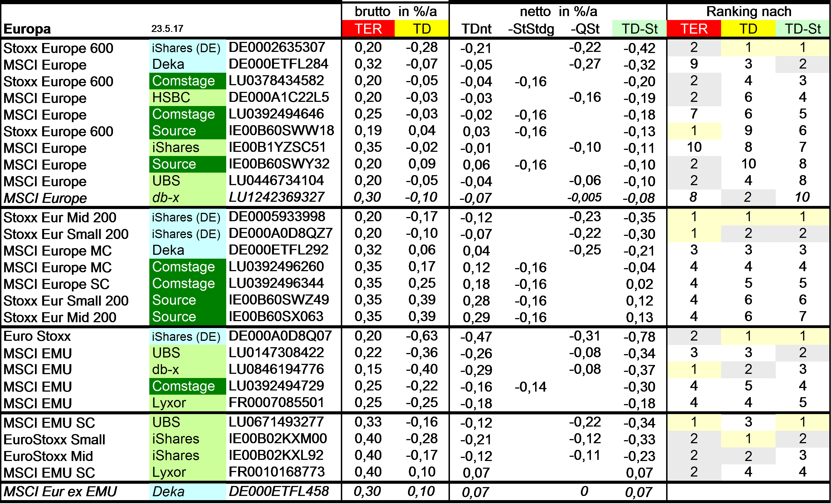Click the UBS cell directly above italic db-x
This screenshot has width=831, height=504.
[188, 181]
